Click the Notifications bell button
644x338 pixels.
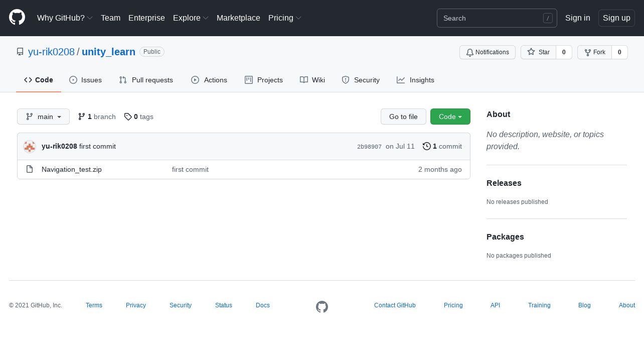488,52
